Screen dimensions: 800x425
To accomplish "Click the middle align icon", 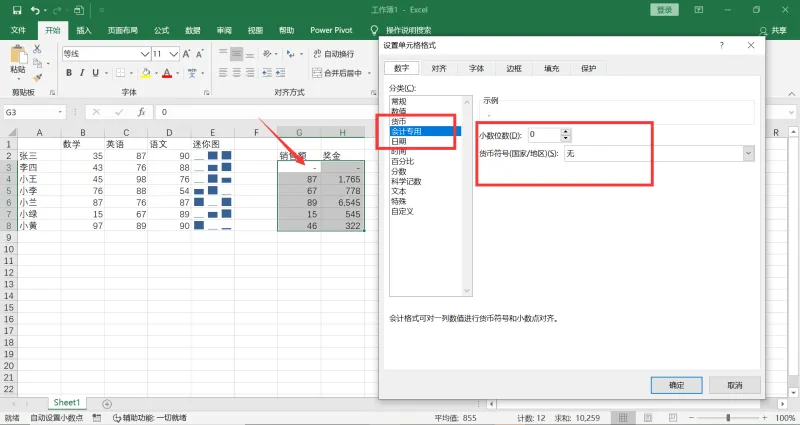I will (236, 54).
